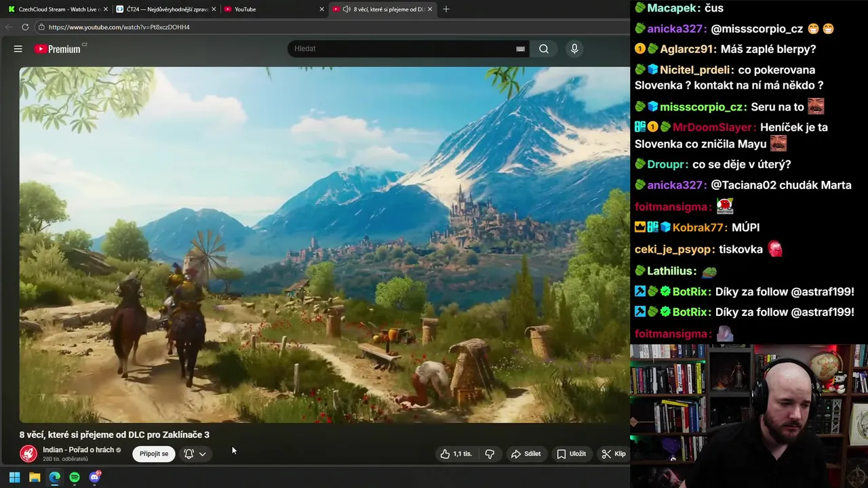The height and width of the screenshot is (488, 868).
Task: Open notification bell dropdown for channel
Action: 195,454
